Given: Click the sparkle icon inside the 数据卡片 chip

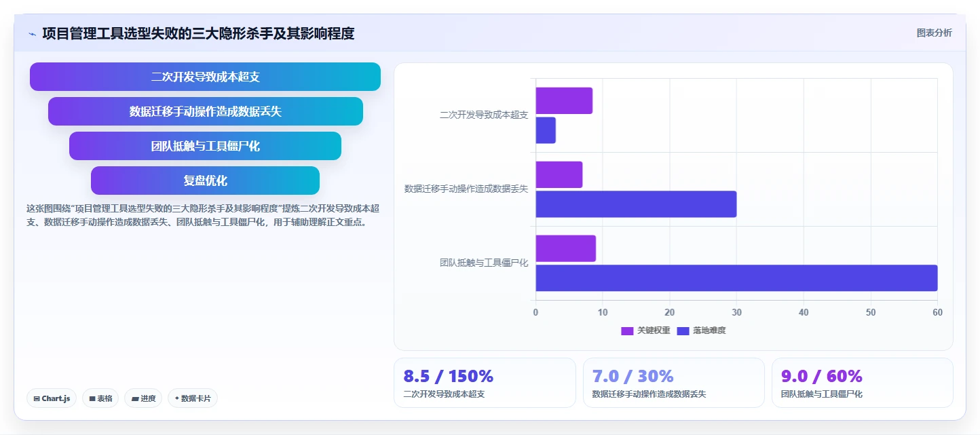Looking at the screenshot, I should pos(176,398).
